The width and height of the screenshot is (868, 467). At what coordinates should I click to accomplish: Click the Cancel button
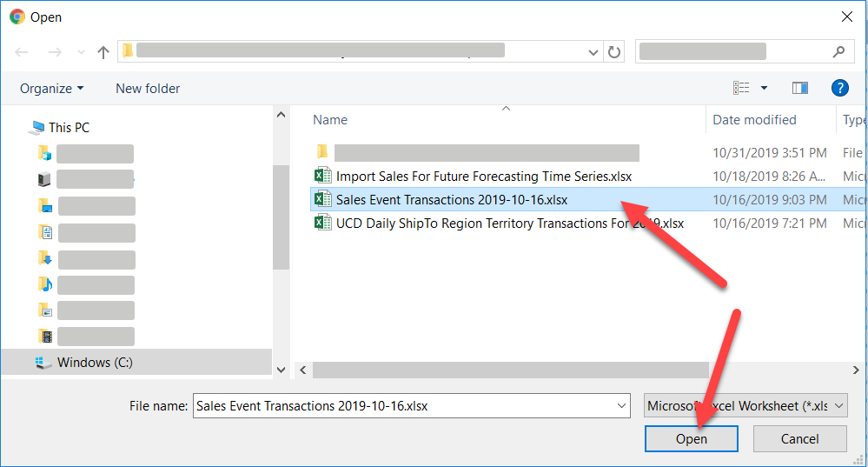(x=799, y=439)
